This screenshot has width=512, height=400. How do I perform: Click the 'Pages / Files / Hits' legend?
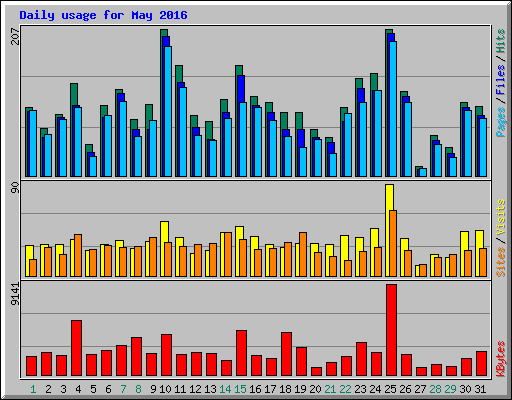pos(500,83)
